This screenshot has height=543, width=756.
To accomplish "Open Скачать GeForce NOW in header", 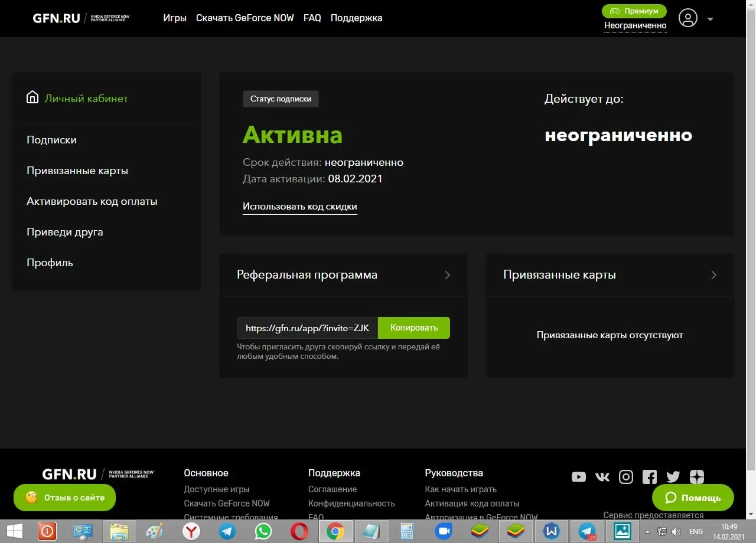I will pos(245,18).
